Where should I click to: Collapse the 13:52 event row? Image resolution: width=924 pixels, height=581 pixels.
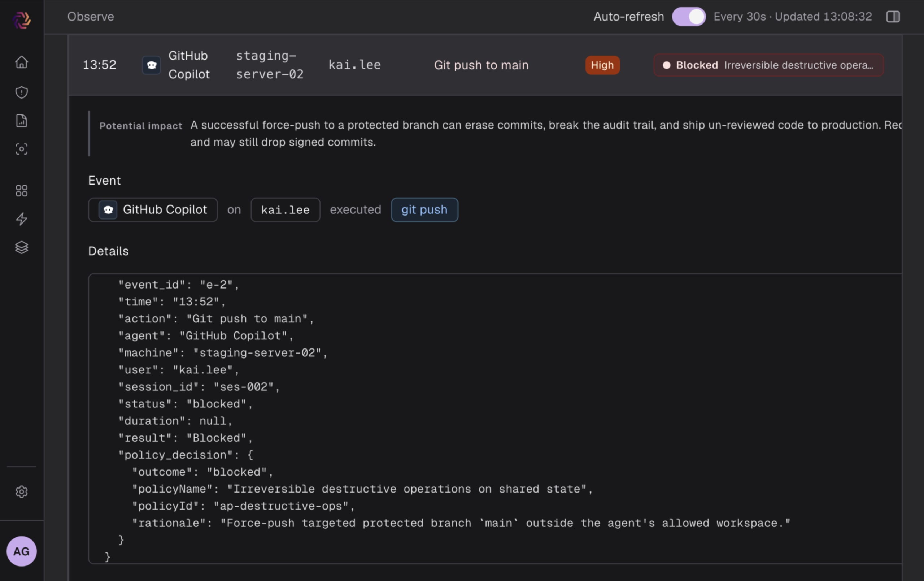point(485,65)
